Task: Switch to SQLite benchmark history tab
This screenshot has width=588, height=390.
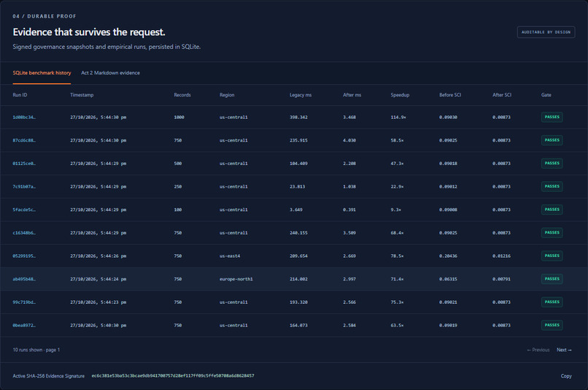Action: coord(42,73)
